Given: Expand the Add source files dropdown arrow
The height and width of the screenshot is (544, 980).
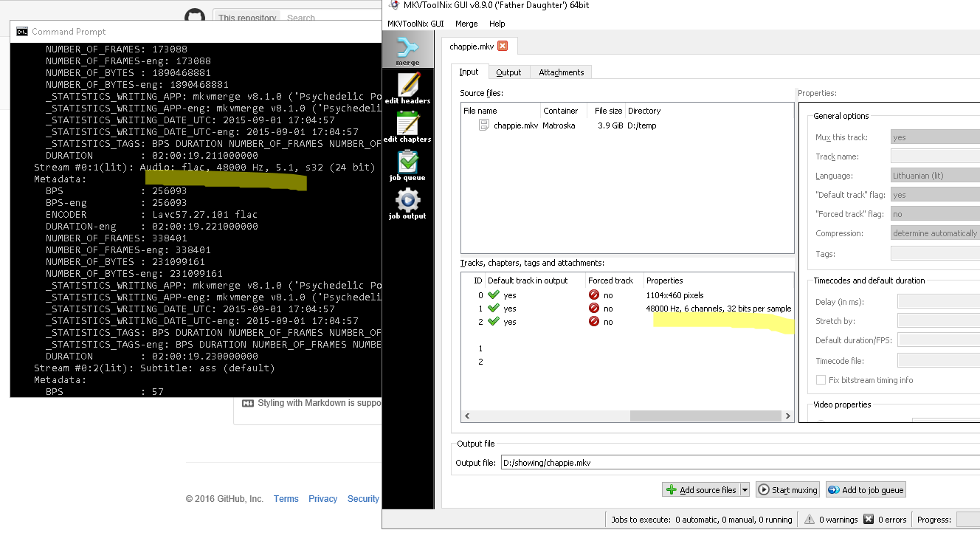Looking at the screenshot, I should [x=745, y=490].
